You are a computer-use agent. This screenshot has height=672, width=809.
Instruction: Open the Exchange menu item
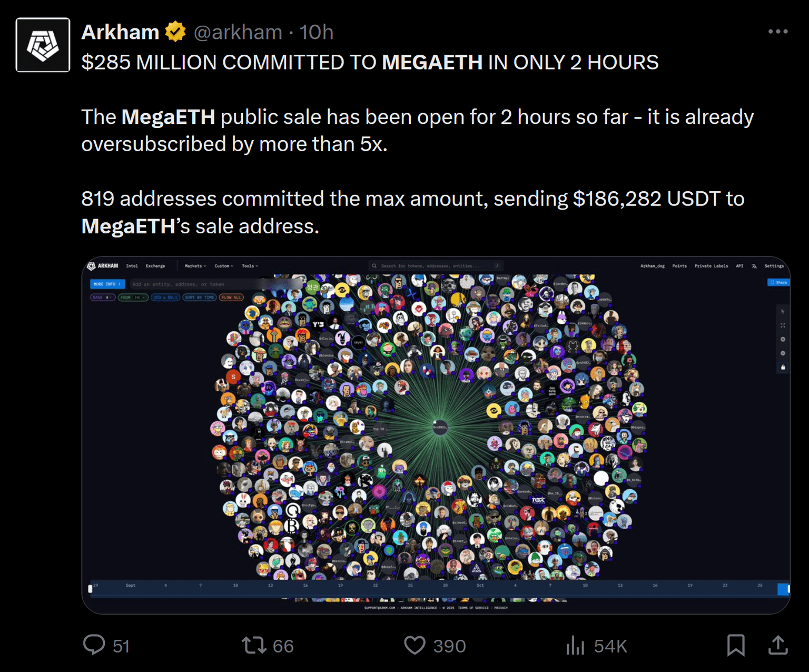point(155,266)
